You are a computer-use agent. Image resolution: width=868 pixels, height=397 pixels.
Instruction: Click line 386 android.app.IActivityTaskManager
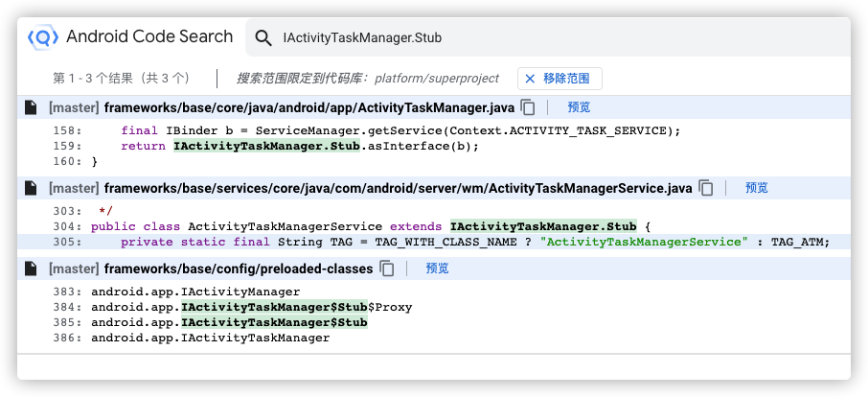(x=433, y=338)
